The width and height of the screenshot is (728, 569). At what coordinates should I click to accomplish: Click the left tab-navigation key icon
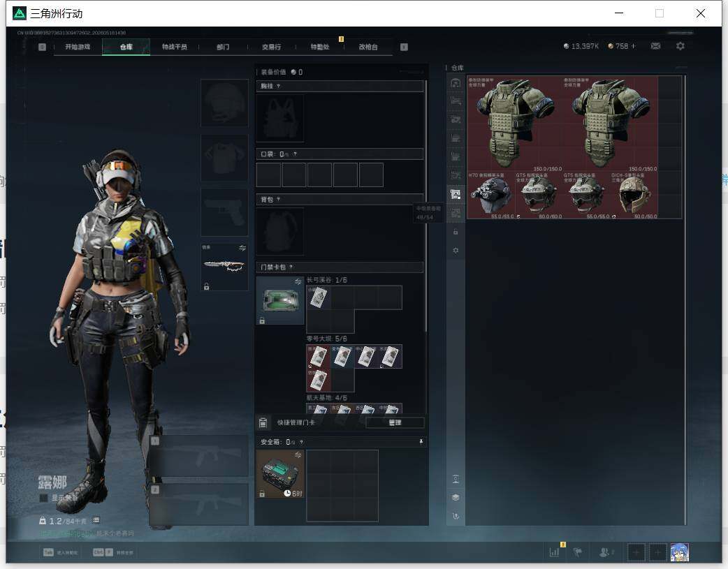pos(42,47)
